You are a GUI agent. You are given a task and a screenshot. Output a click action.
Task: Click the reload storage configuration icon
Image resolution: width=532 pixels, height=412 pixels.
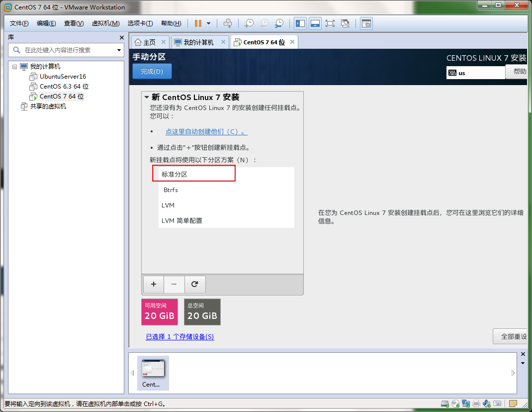[195, 284]
